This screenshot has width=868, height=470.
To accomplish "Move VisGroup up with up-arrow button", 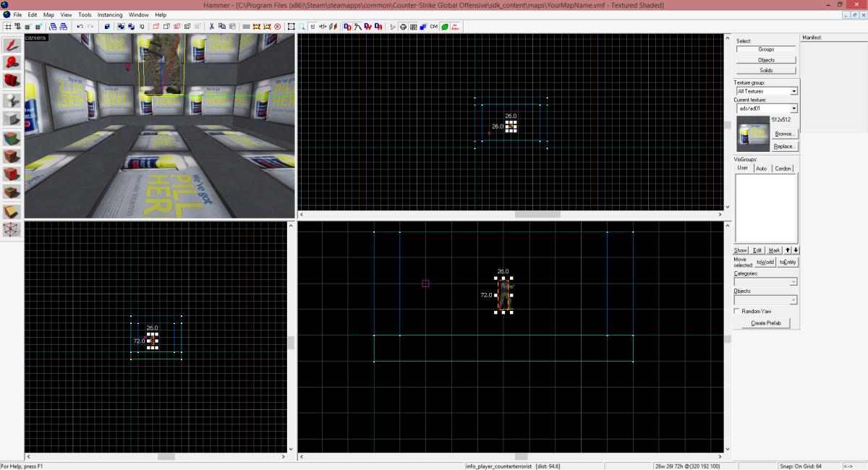I will pyautogui.click(x=788, y=250).
